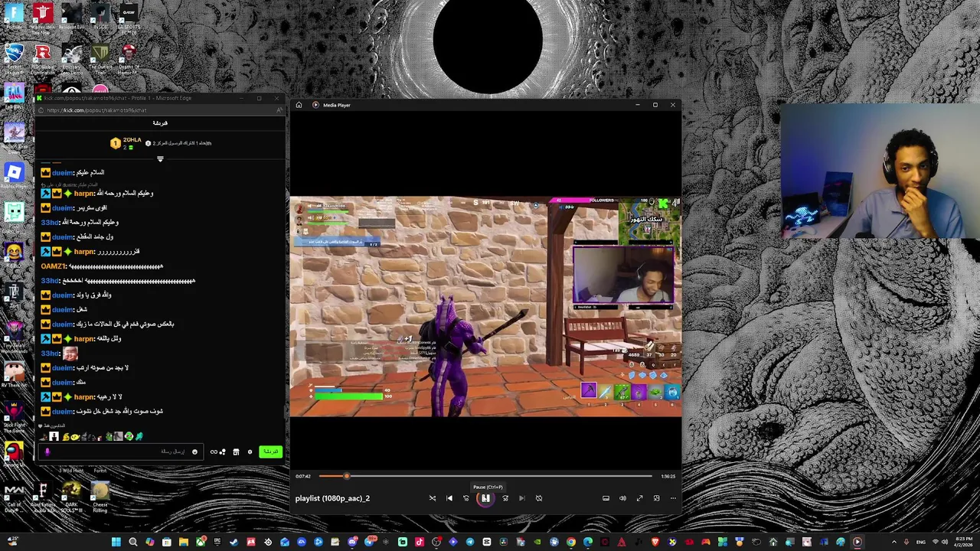Click the emote image sent by 33hd
This screenshot has height=551, width=980.
click(70, 353)
